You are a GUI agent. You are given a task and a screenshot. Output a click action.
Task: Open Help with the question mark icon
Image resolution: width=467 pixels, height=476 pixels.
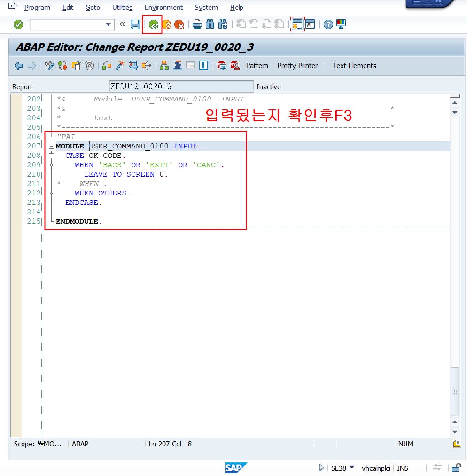click(328, 24)
